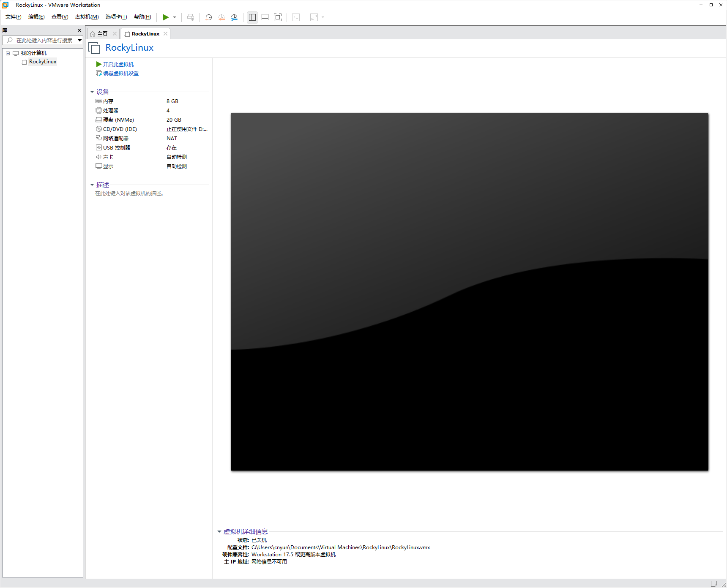Close the library panel
This screenshot has width=727, height=588.
pyautogui.click(x=79, y=30)
